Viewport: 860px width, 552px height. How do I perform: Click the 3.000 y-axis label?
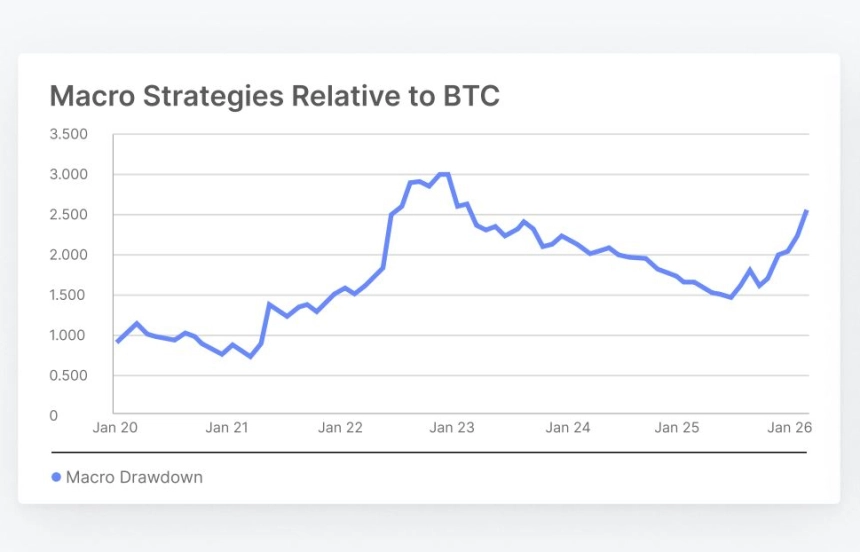pos(69,174)
